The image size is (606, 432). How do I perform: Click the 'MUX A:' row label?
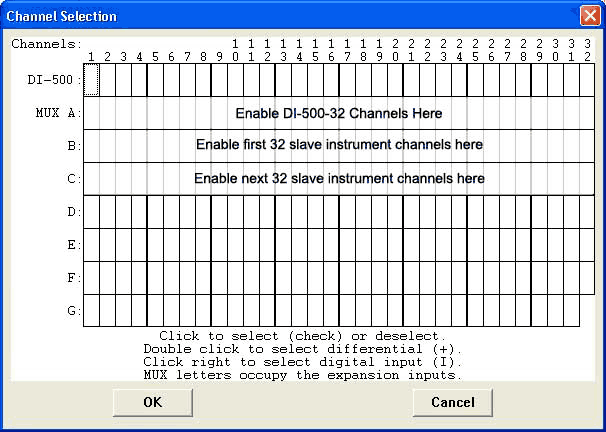pyautogui.click(x=59, y=113)
